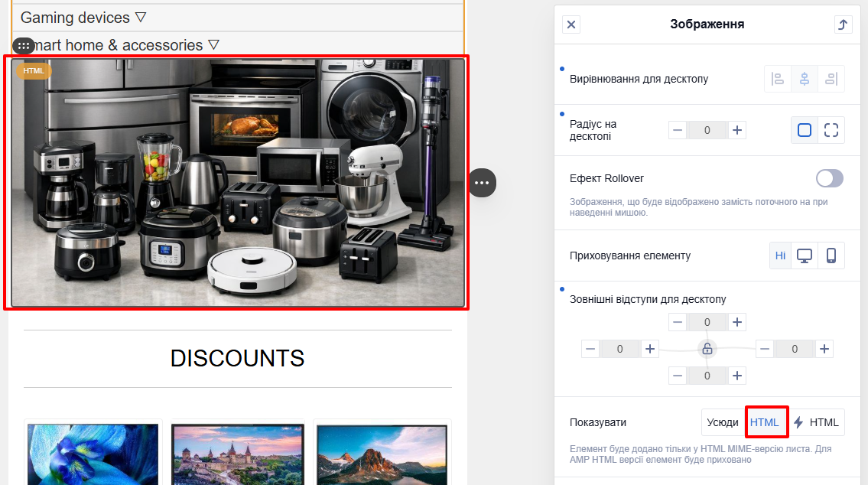This screenshot has height=485, width=868.
Task: Select individual corners radius mode
Action: [x=831, y=130]
